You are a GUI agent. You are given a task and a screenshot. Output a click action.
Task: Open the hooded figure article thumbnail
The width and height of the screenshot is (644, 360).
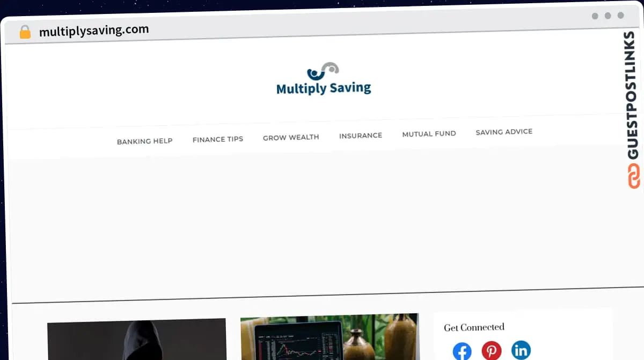(x=136, y=340)
